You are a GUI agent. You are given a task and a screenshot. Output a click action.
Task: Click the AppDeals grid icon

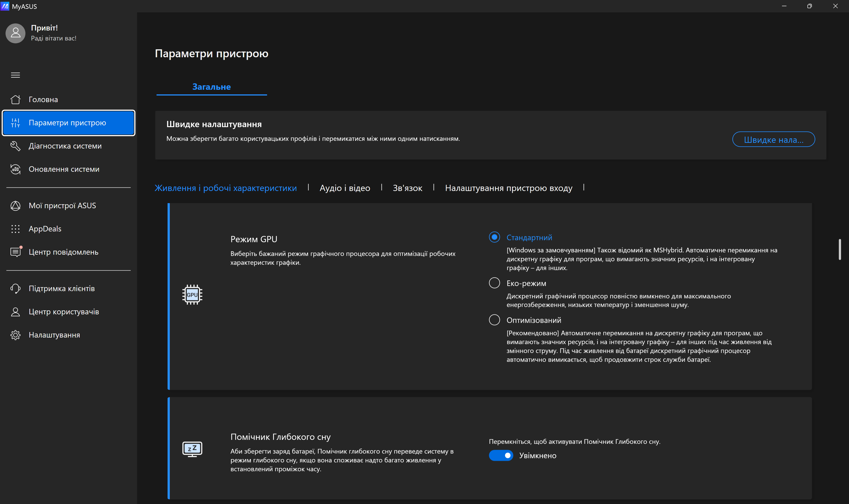tap(15, 229)
